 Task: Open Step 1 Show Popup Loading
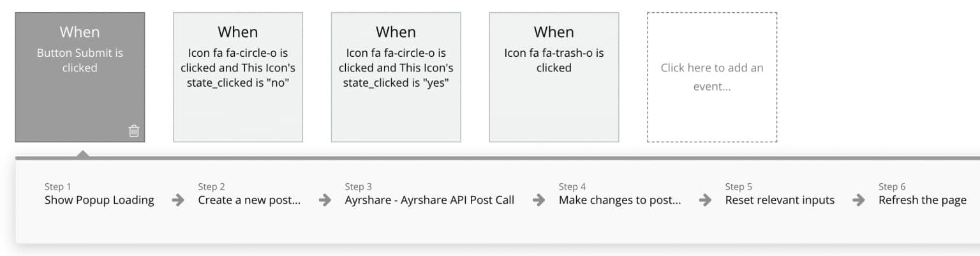tap(100, 194)
